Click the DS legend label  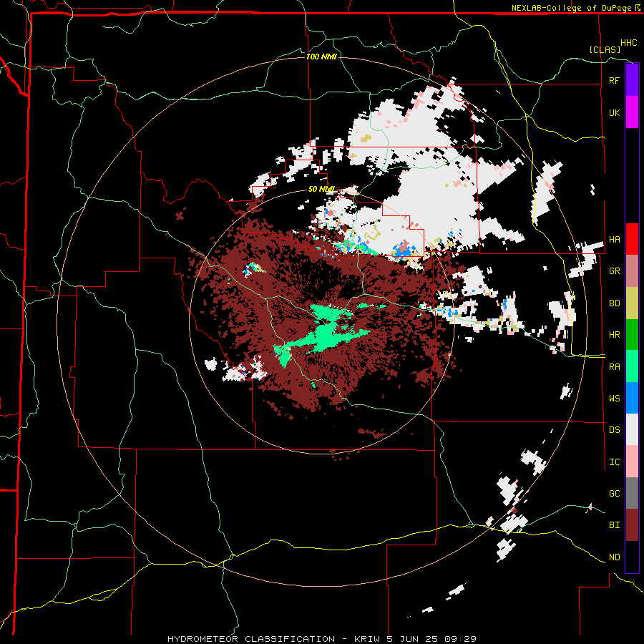pos(614,430)
